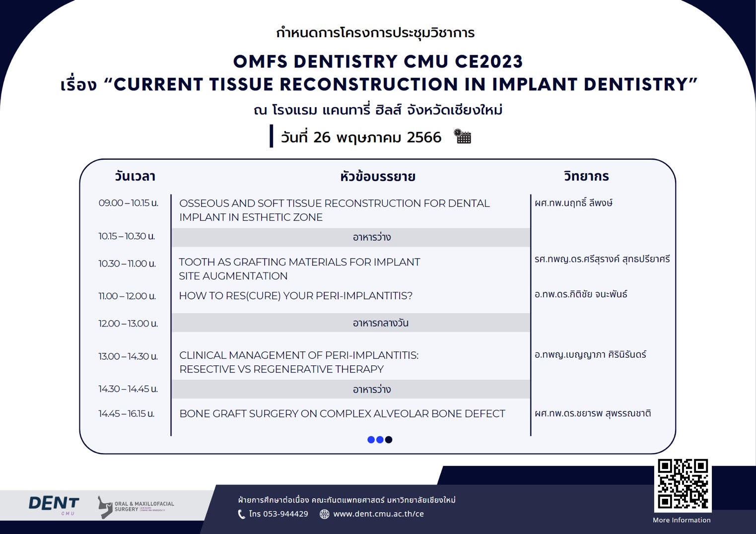Image resolution: width=756 pixels, height=534 pixels.
Task: Click the Osseous and Soft Tissue Reconstruction topic
Action: [x=335, y=210]
